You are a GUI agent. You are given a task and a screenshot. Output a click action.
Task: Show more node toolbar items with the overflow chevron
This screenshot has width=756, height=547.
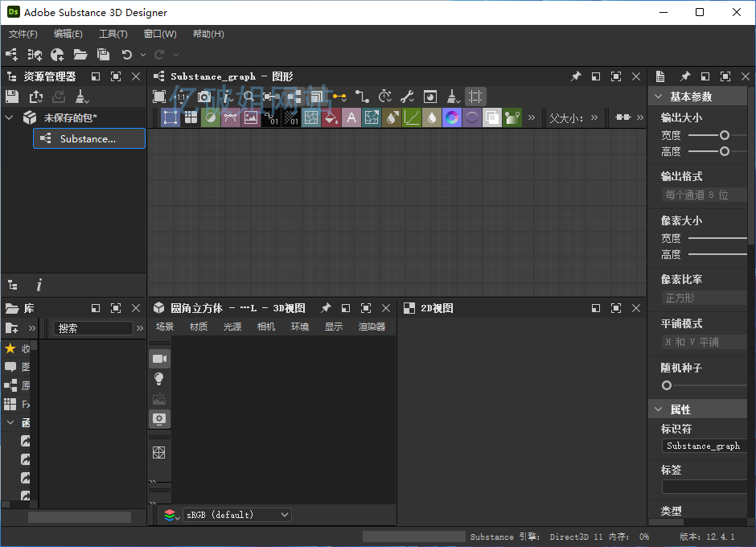[x=532, y=117]
